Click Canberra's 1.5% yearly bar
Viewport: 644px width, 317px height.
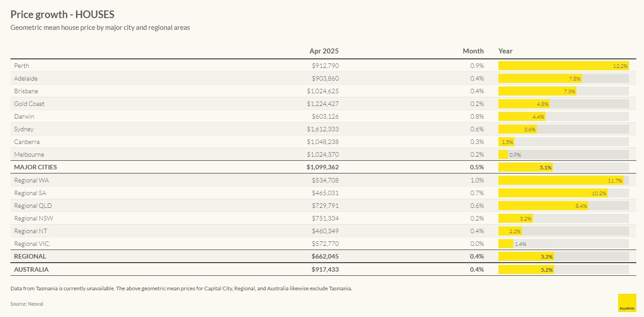click(x=506, y=142)
